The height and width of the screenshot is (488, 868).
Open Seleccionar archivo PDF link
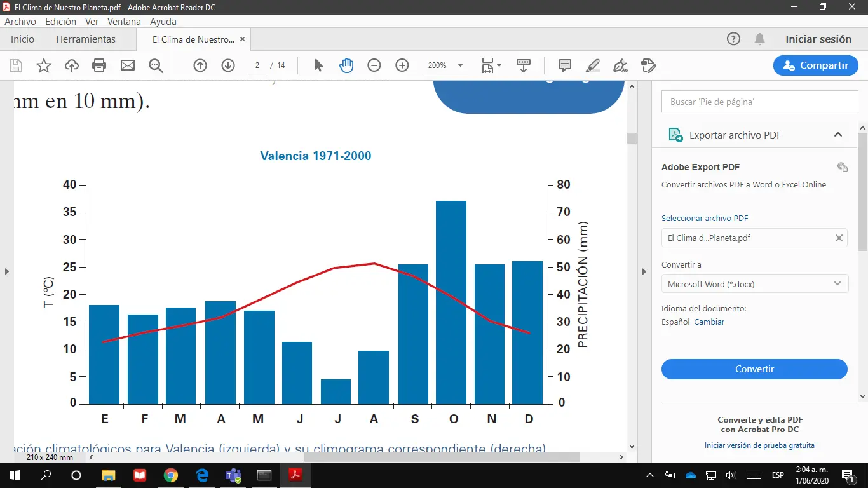point(705,218)
